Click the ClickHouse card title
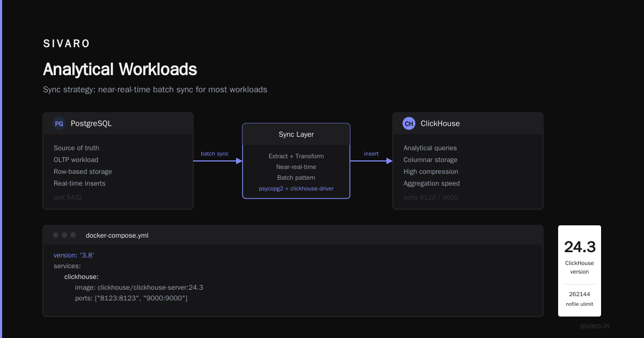Screen dimensions: 644x338 click(440, 123)
